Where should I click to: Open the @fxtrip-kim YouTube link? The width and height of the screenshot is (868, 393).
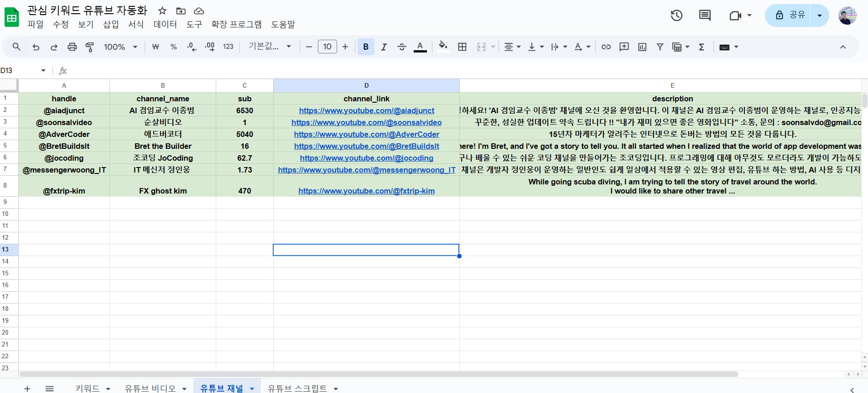367,191
